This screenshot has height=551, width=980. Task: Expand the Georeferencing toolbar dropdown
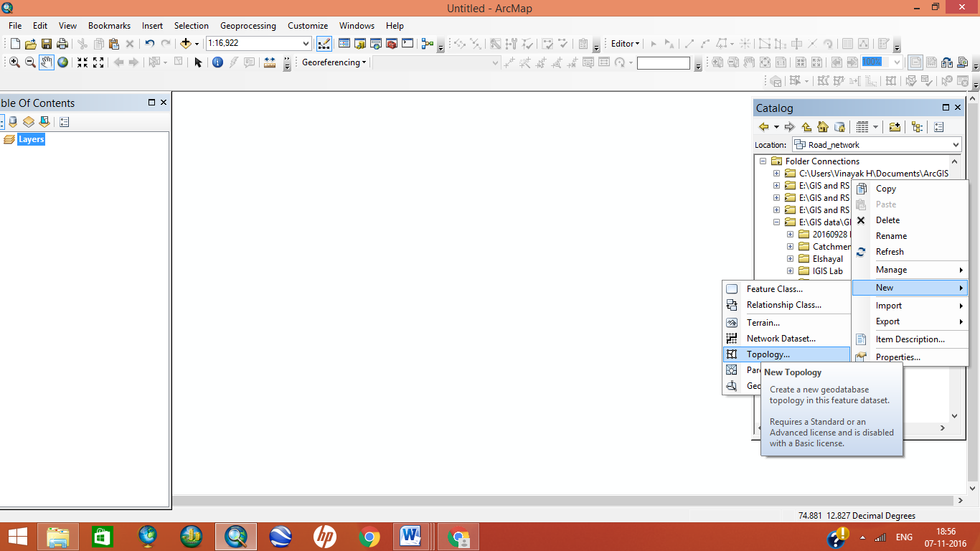(x=362, y=62)
